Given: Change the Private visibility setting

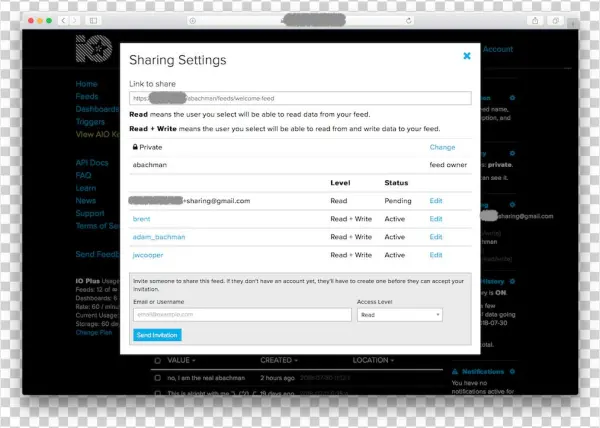Looking at the screenshot, I should click(x=442, y=147).
